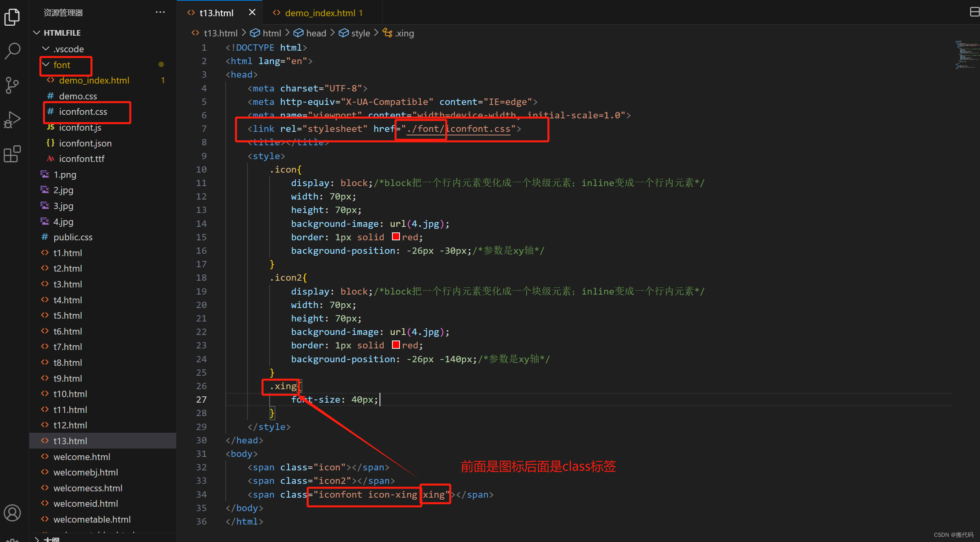Place cursor on .xing selector line
This screenshot has width=980, height=542.
point(283,386)
